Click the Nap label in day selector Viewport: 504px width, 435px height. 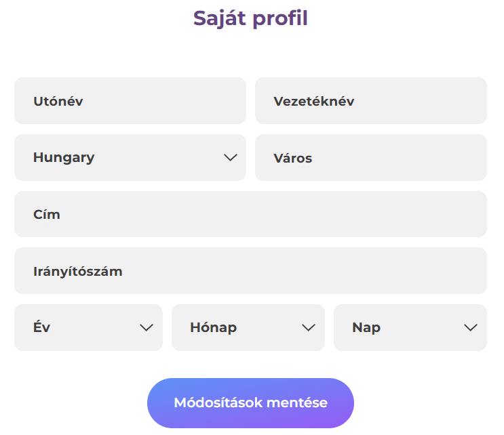[366, 328]
